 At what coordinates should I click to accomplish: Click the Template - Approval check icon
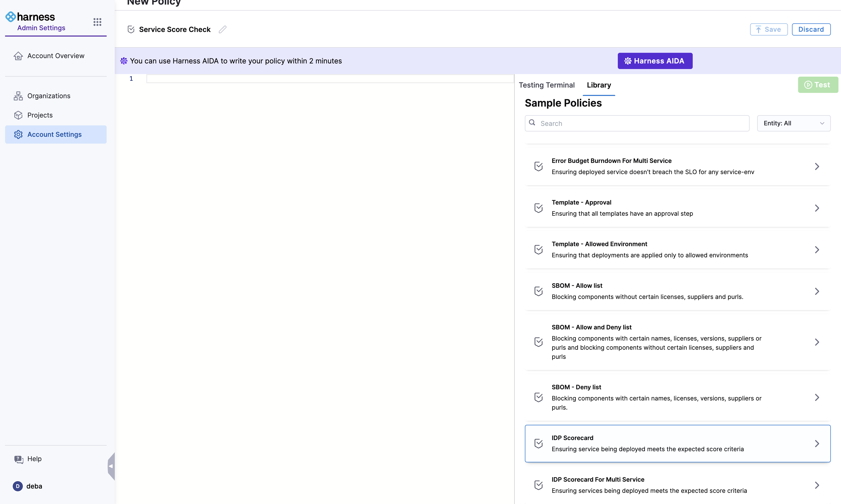539,208
